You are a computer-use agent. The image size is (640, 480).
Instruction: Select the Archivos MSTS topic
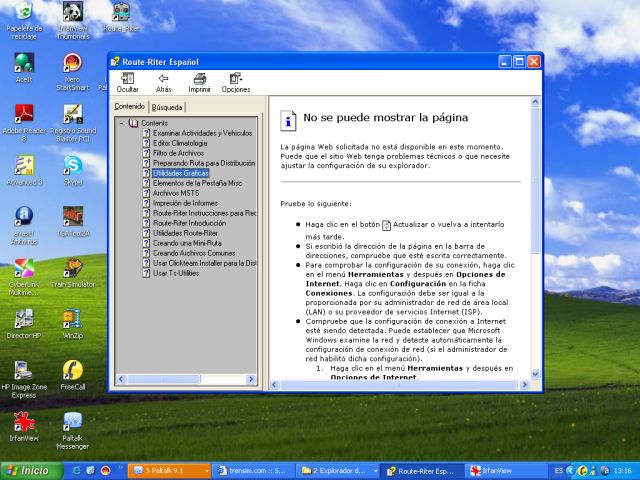(x=176, y=192)
